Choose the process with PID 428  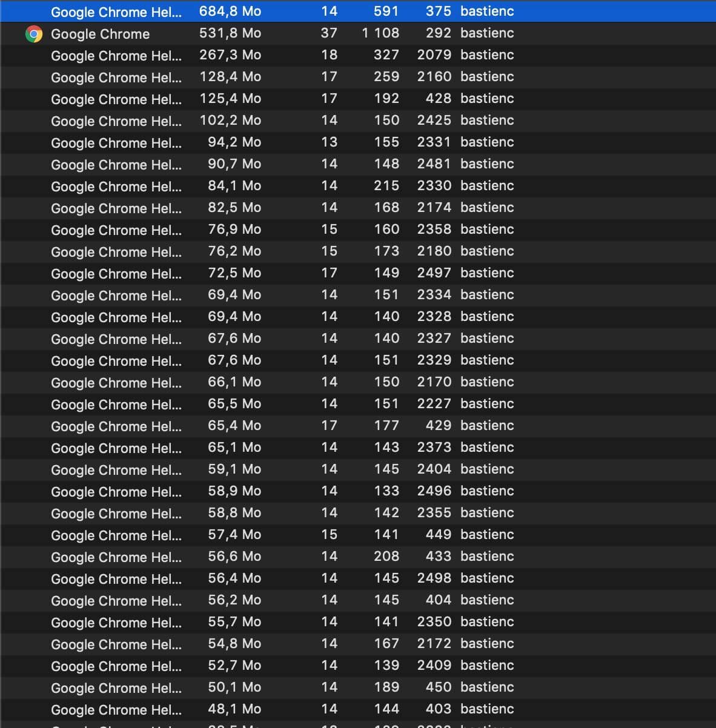click(116, 99)
